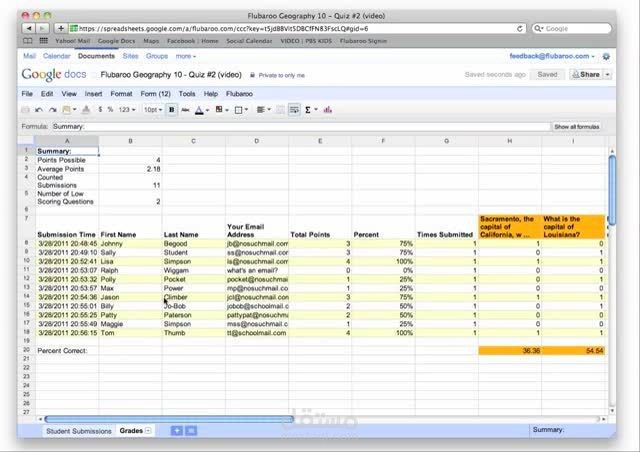640x452 pixels.
Task: Select the orange 36.36 cell
Action: click(x=510, y=350)
